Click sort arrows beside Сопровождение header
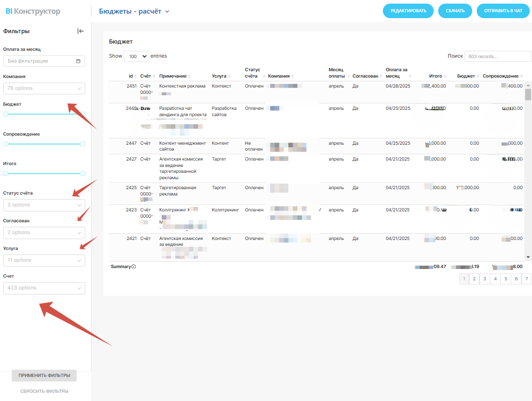The width and height of the screenshot is (532, 401). 521,76
